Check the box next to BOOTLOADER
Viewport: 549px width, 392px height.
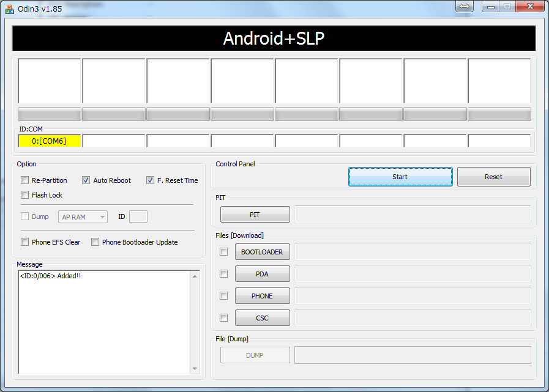pyautogui.click(x=223, y=251)
